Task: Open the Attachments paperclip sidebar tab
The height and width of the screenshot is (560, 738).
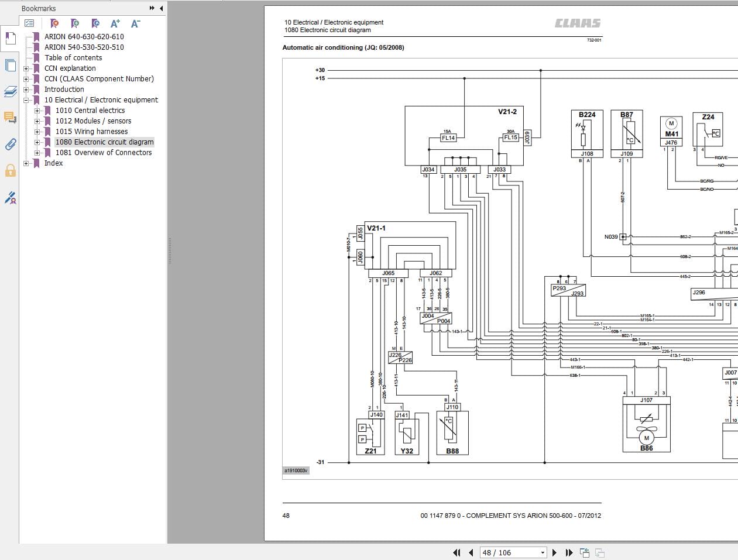Action: (x=10, y=144)
